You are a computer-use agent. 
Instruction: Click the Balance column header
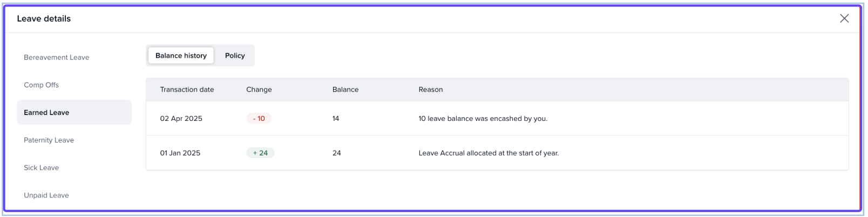click(x=345, y=90)
